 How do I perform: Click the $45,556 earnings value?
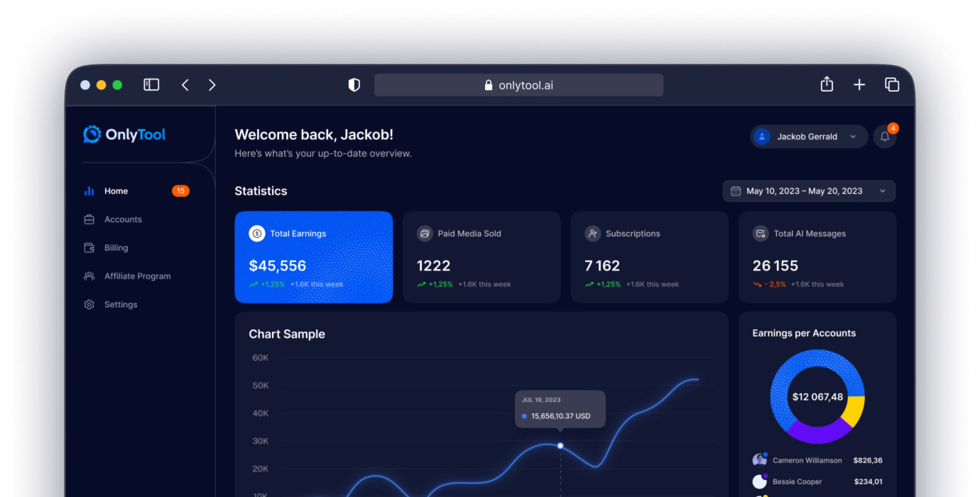277,265
